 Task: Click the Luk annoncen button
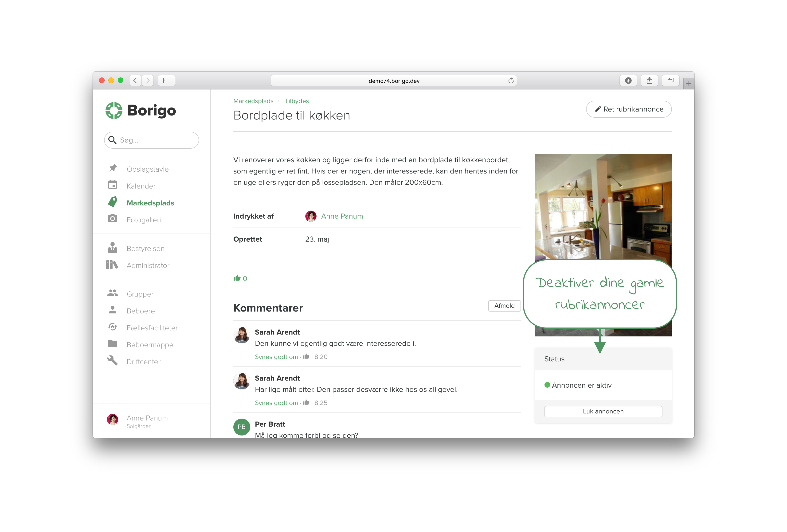603,411
